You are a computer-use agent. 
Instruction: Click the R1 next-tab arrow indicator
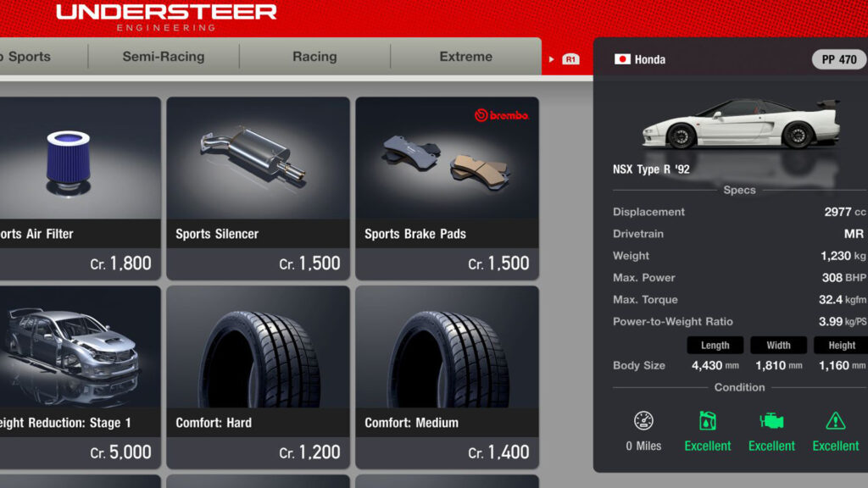point(565,59)
